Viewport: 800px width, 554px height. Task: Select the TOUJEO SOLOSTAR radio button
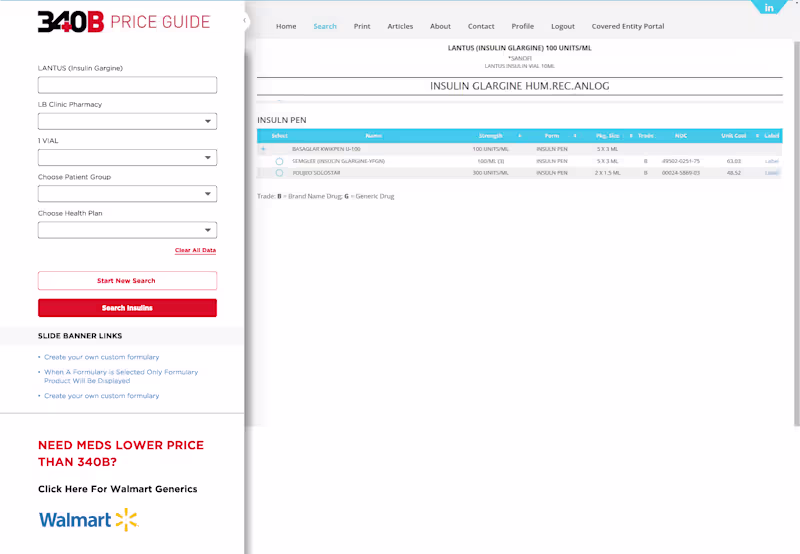click(279, 173)
